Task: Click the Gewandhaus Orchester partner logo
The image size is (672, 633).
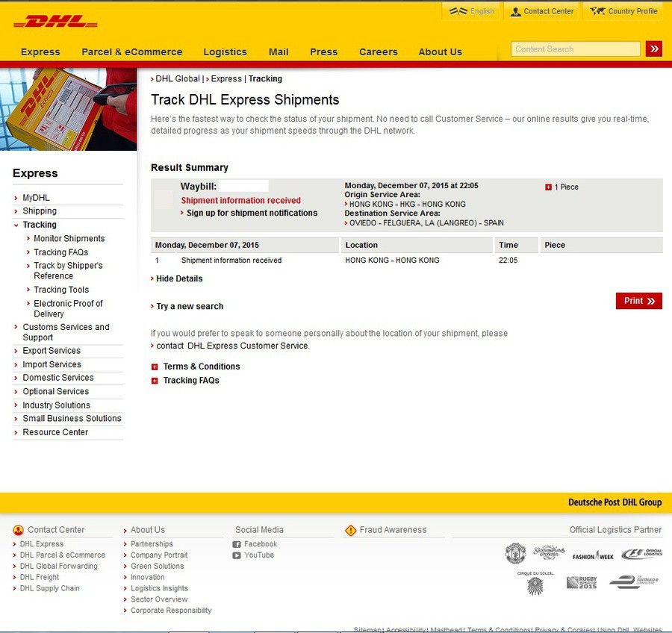Action: [x=549, y=553]
